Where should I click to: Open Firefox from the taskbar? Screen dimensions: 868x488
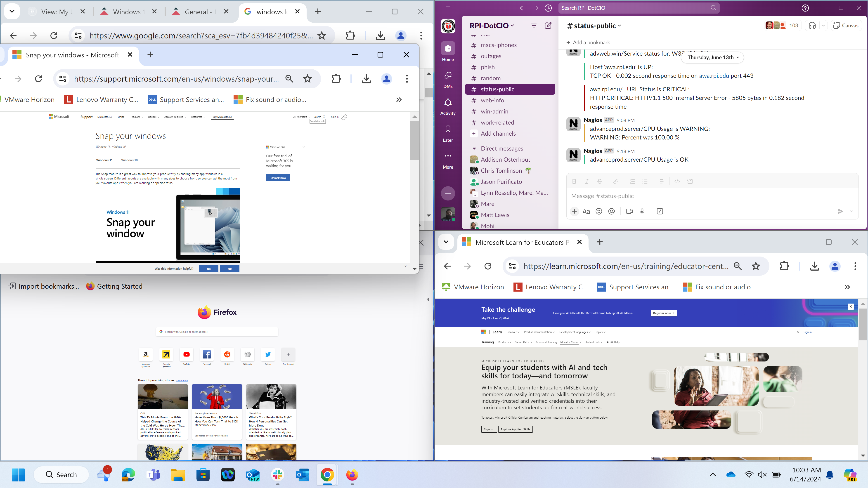pyautogui.click(x=352, y=474)
